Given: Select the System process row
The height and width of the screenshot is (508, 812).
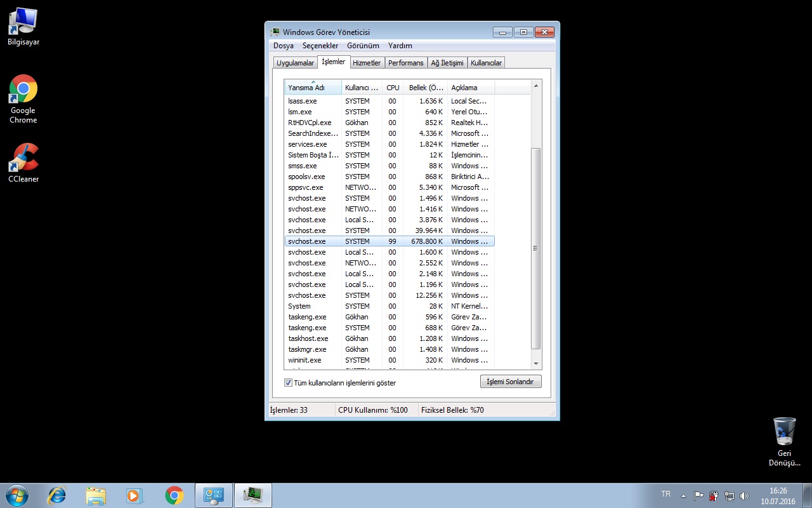Looking at the screenshot, I should click(x=390, y=306).
